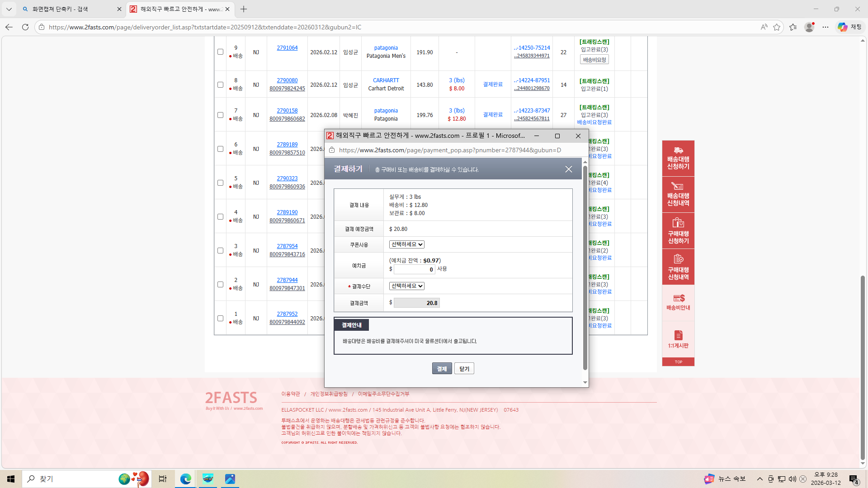Close the 결제하기 panel with X icon
This screenshot has height=488, width=868.
point(568,169)
